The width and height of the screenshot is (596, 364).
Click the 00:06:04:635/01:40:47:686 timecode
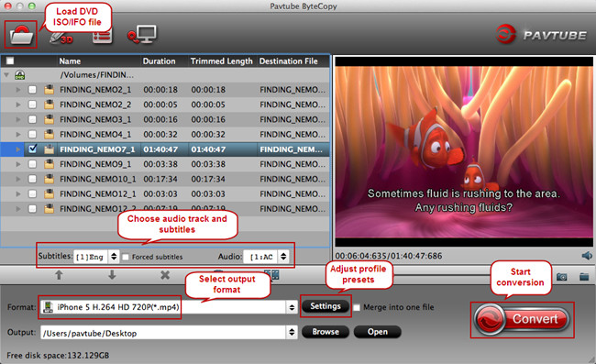coord(389,256)
